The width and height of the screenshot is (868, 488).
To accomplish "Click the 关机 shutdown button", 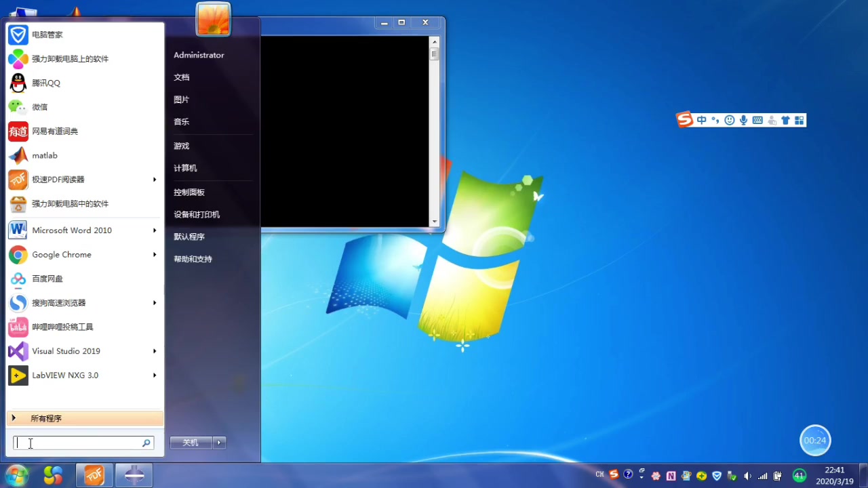I will [191, 443].
